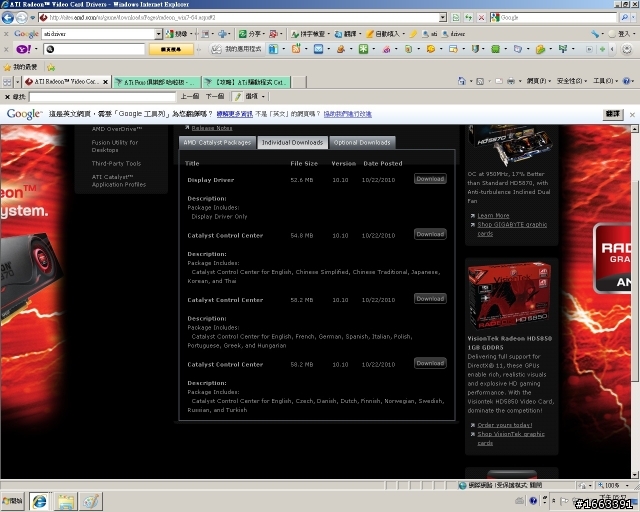640x512 pixels.
Task: Download Catalyst Control Center with French, German
Action: pos(430,299)
